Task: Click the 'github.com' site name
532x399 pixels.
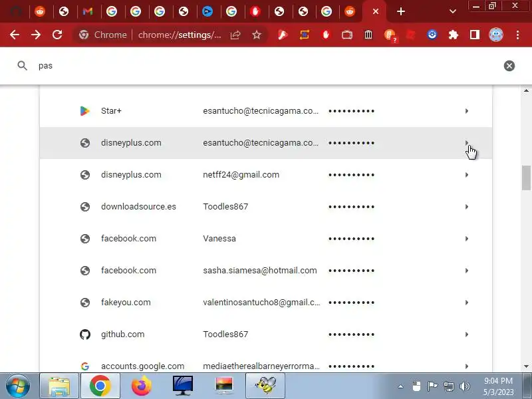Action: 123,334
